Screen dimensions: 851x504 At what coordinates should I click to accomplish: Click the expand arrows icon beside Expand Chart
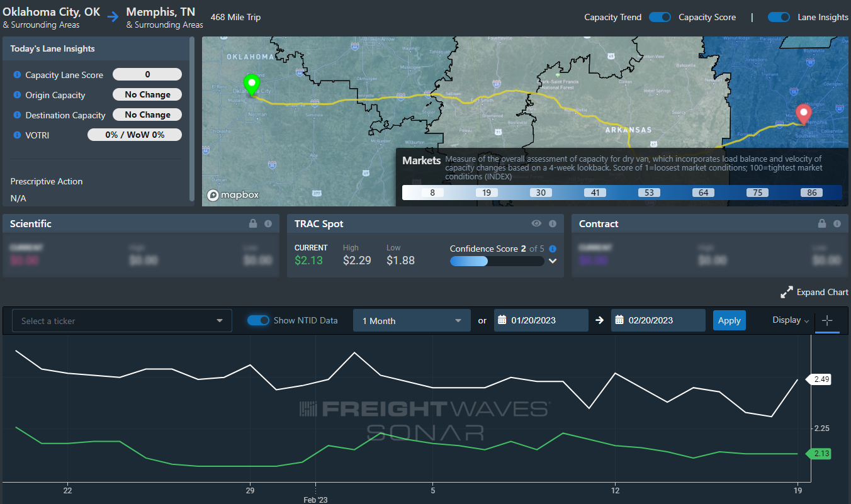(787, 292)
